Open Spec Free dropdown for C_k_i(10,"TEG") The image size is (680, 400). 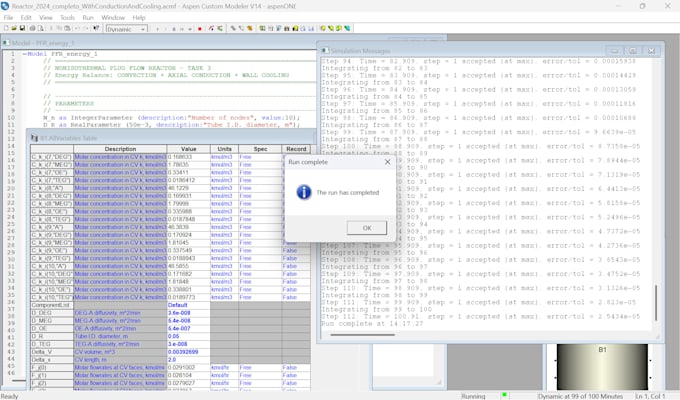click(260, 298)
